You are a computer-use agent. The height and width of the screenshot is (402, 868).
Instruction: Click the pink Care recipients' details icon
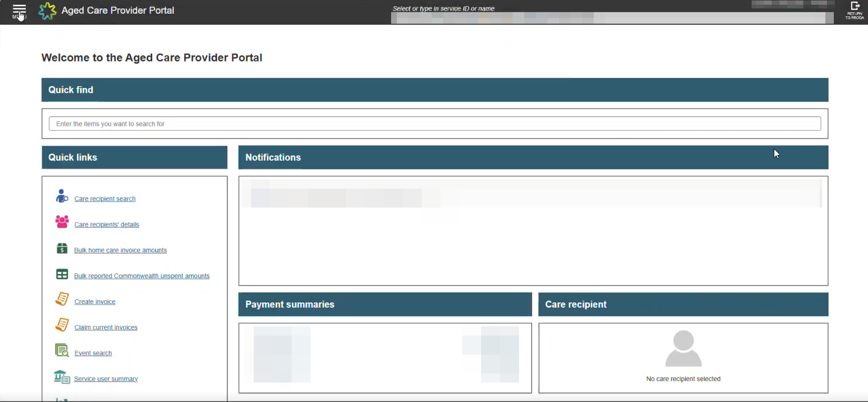(62, 222)
